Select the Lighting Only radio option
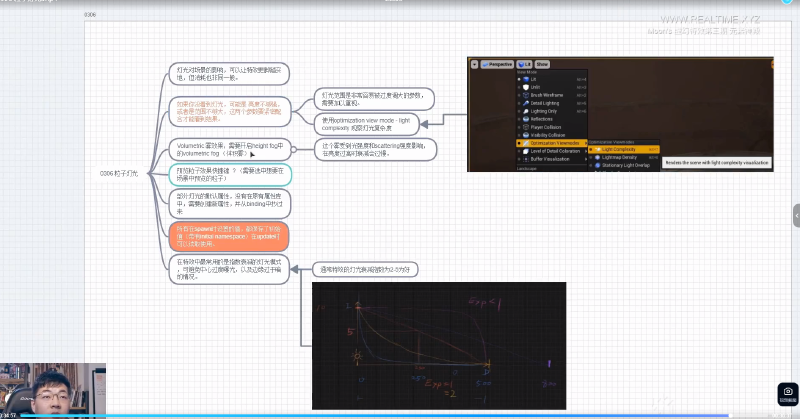800x419 pixels. 519,111
